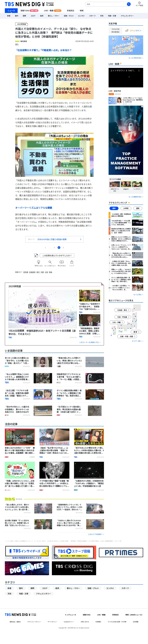Open エンタメ in the sub-navigation bar
Viewport: 148px width, 644px height.
pyautogui.click(x=81, y=16)
